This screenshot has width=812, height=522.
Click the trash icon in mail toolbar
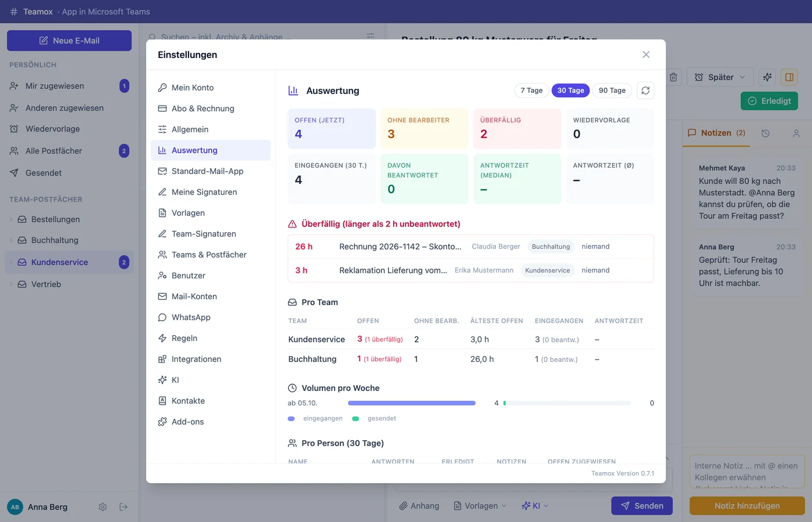click(673, 77)
